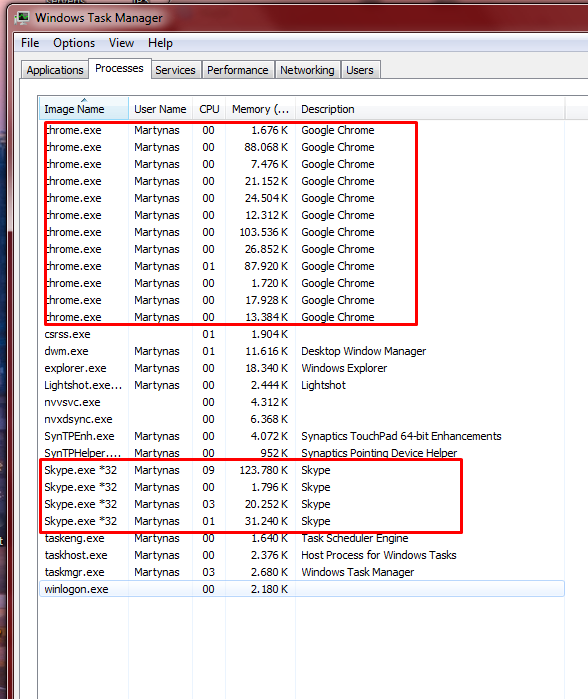Select chrome.exe row using 1.720 K
This screenshot has width=588, height=699.
(x=302, y=283)
